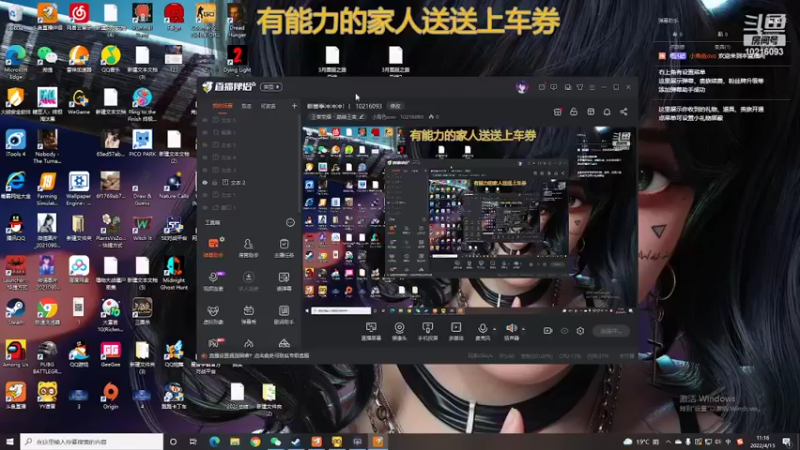800x450 pixels.
Task: Open more tools via toolbox ellipsis button
Action: click(x=290, y=222)
